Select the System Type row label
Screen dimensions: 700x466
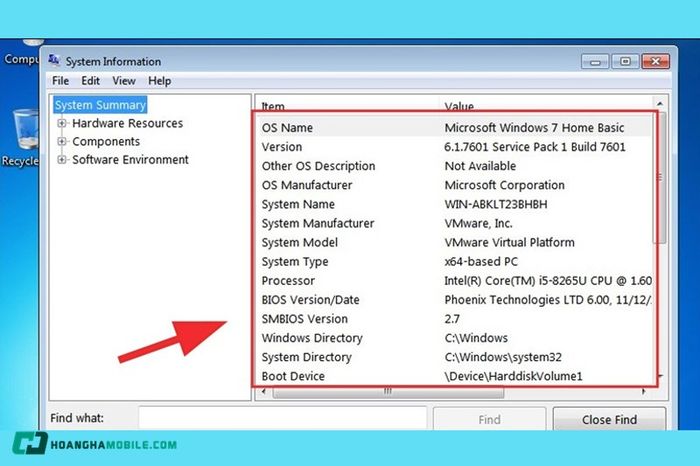click(295, 262)
